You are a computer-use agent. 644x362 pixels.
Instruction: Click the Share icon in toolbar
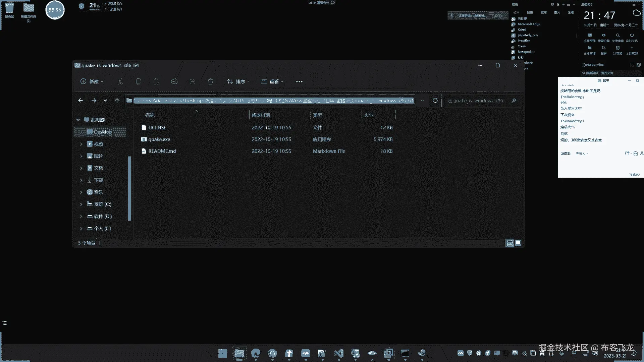point(192,81)
